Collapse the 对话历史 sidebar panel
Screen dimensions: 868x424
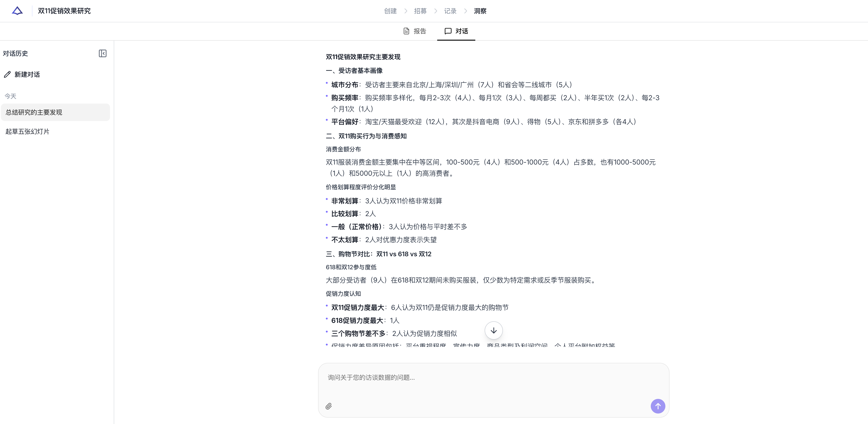pyautogui.click(x=103, y=54)
